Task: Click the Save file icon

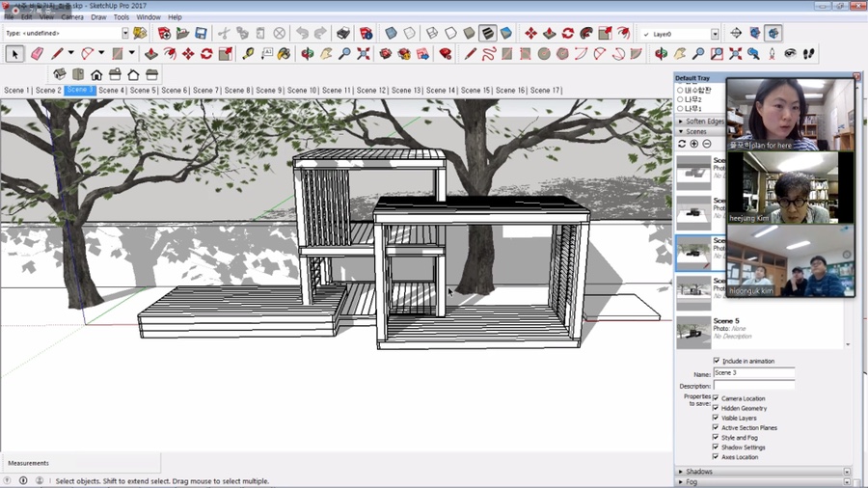Action: pyautogui.click(x=201, y=34)
